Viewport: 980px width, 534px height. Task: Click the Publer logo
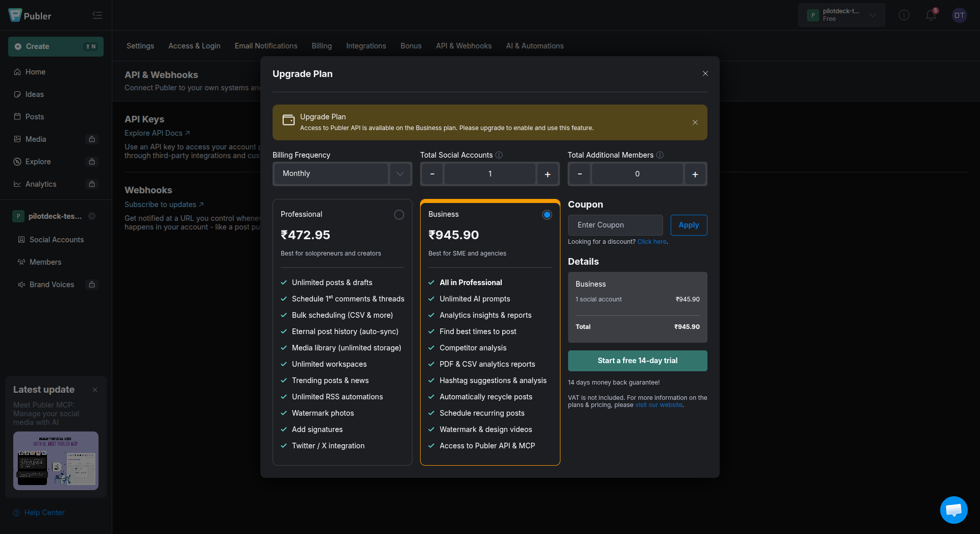[x=30, y=15]
